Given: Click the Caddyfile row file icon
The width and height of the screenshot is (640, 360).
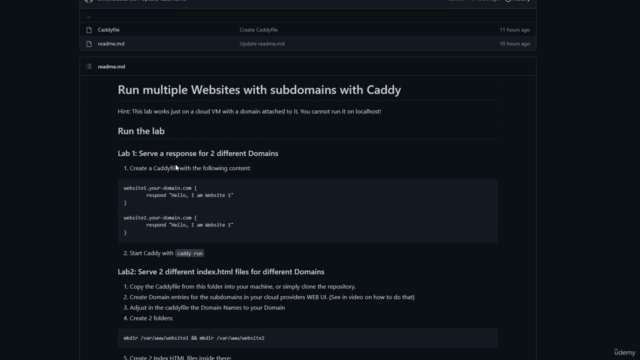Looking at the screenshot, I should (x=89, y=30).
